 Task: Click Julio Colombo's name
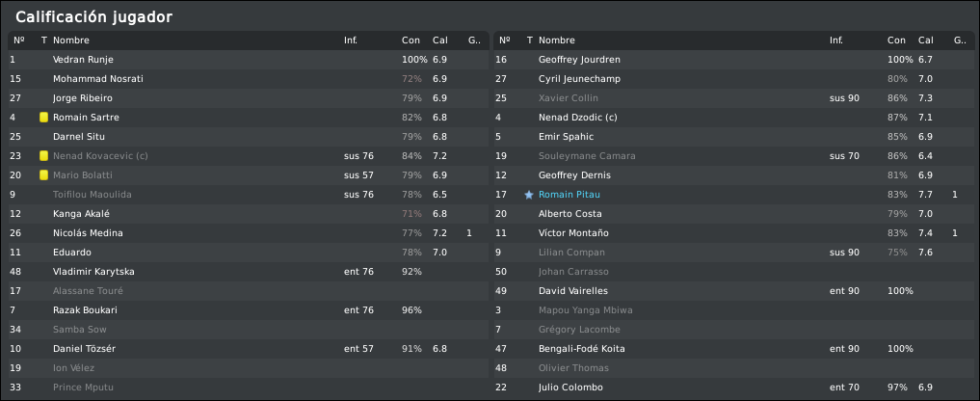570,388
